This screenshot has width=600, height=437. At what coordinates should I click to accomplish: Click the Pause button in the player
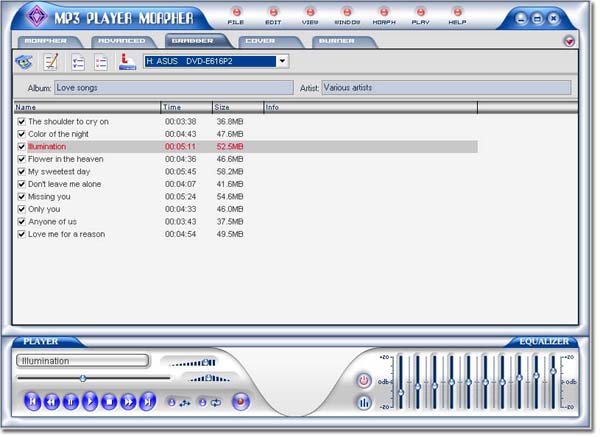pyautogui.click(x=70, y=401)
